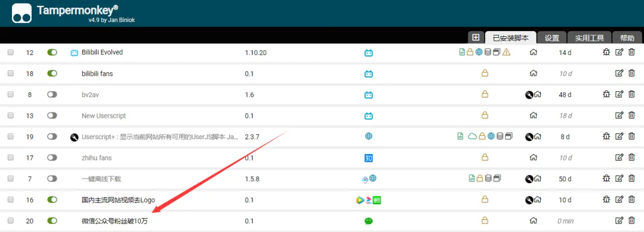644x232 pixels.
Task: Check the New Userscript row checkbox
Action: click(x=10, y=116)
